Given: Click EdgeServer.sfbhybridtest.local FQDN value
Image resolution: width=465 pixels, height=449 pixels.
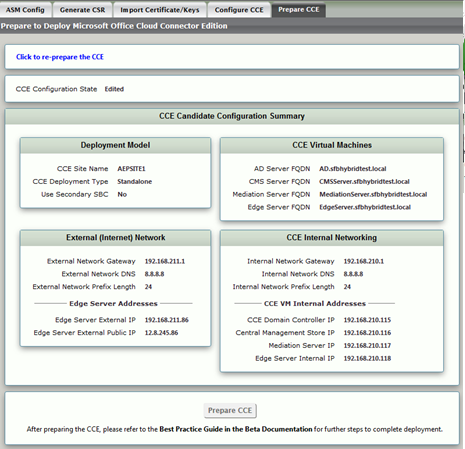Looking at the screenshot, I should click(365, 207).
